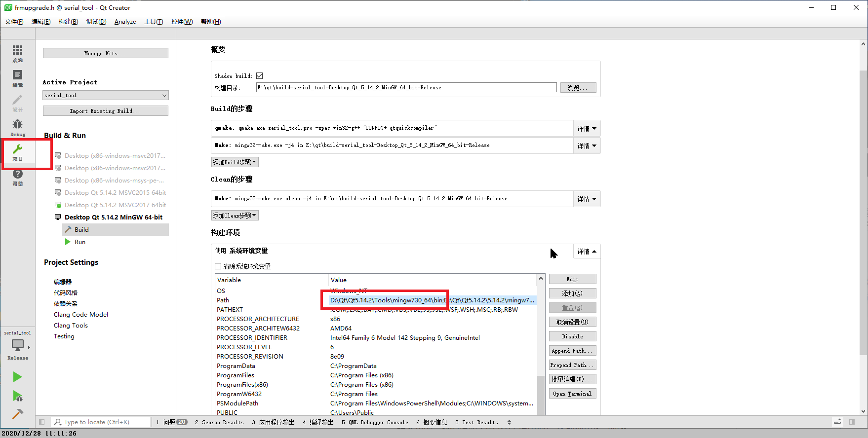Open the Active Project serial_tool dropdown
The width and height of the screenshot is (868, 438).
(x=106, y=95)
